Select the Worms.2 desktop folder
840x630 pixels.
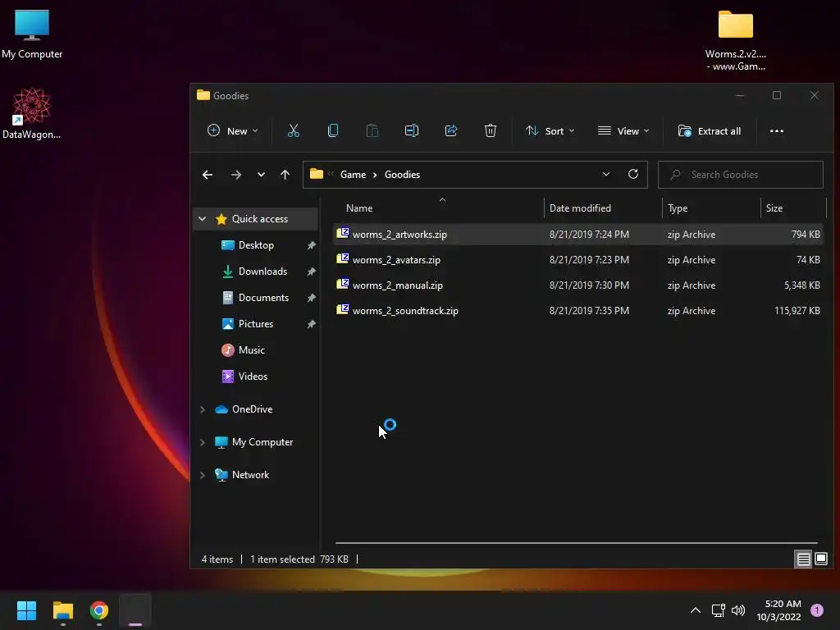point(736,41)
